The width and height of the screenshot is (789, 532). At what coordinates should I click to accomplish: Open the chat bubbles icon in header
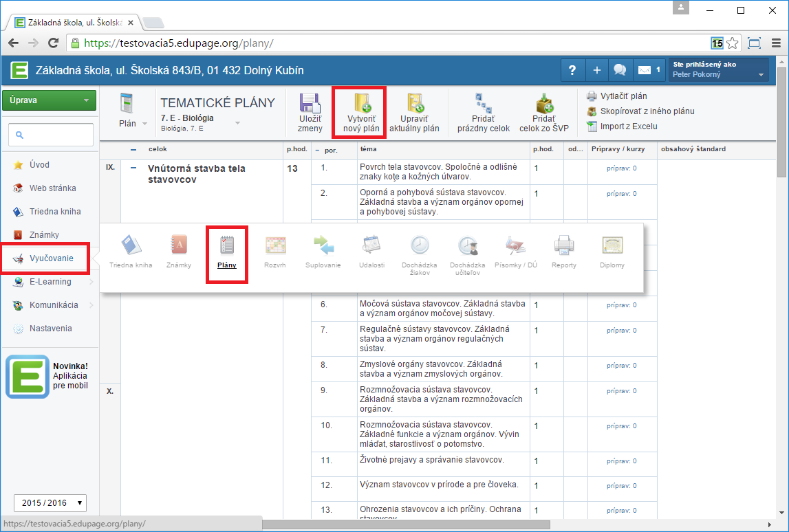pyautogui.click(x=620, y=70)
